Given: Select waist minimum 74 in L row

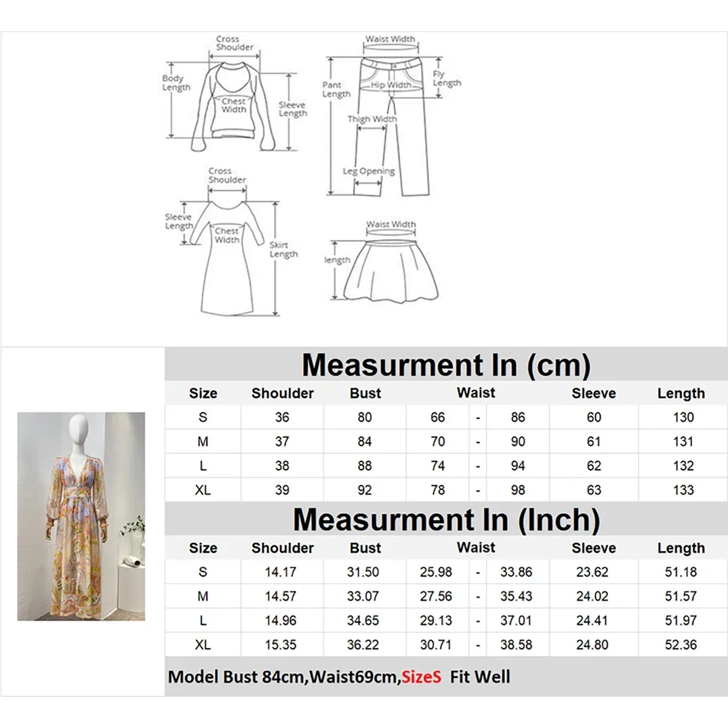Looking at the screenshot, I should tap(438, 465).
